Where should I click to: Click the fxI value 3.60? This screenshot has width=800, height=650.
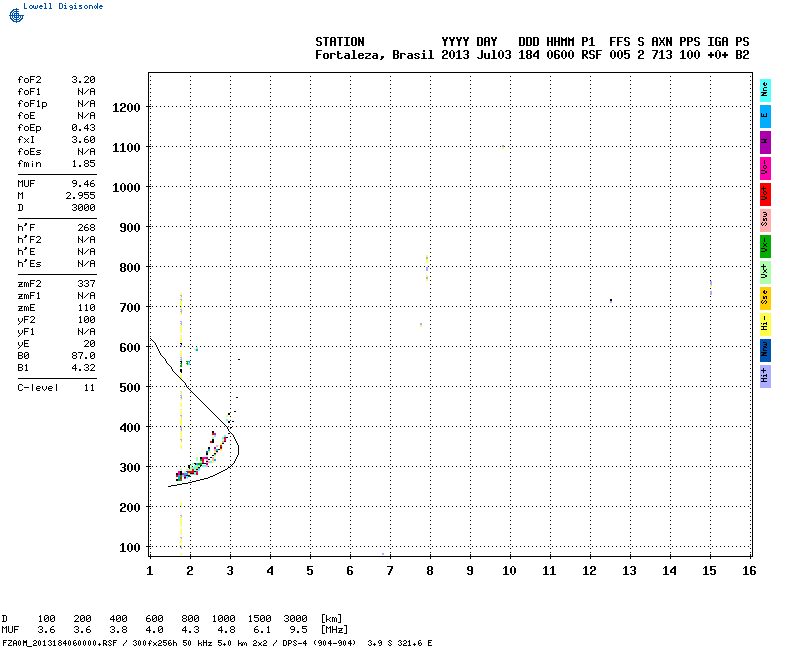tap(83, 140)
